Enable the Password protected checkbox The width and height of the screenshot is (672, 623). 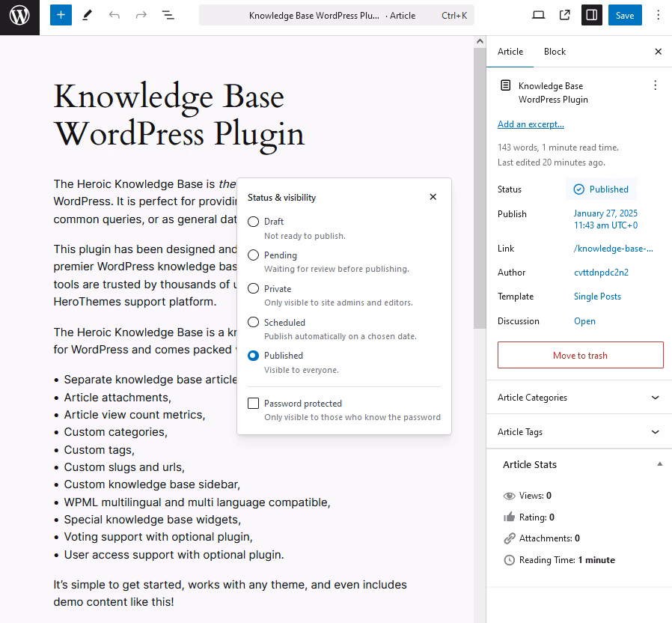point(253,404)
